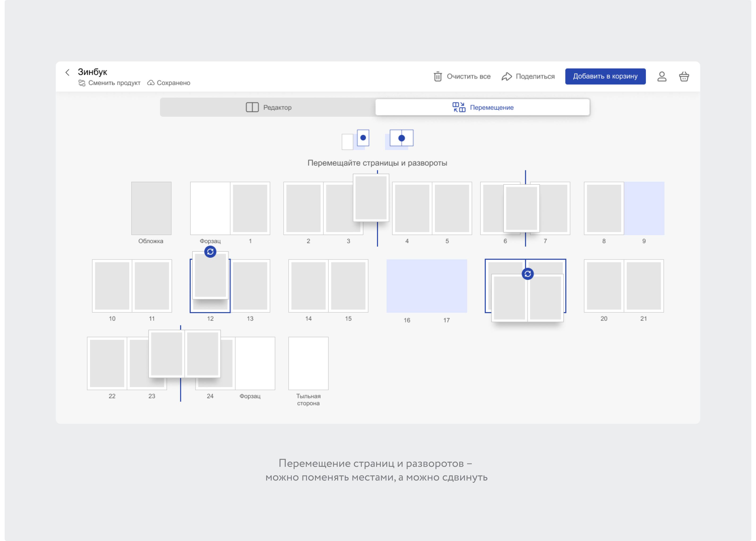Click the share arrow icon for Поделиться
Image resolution: width=756 pixels, height=541 pixels.
(x=507, y=77)
